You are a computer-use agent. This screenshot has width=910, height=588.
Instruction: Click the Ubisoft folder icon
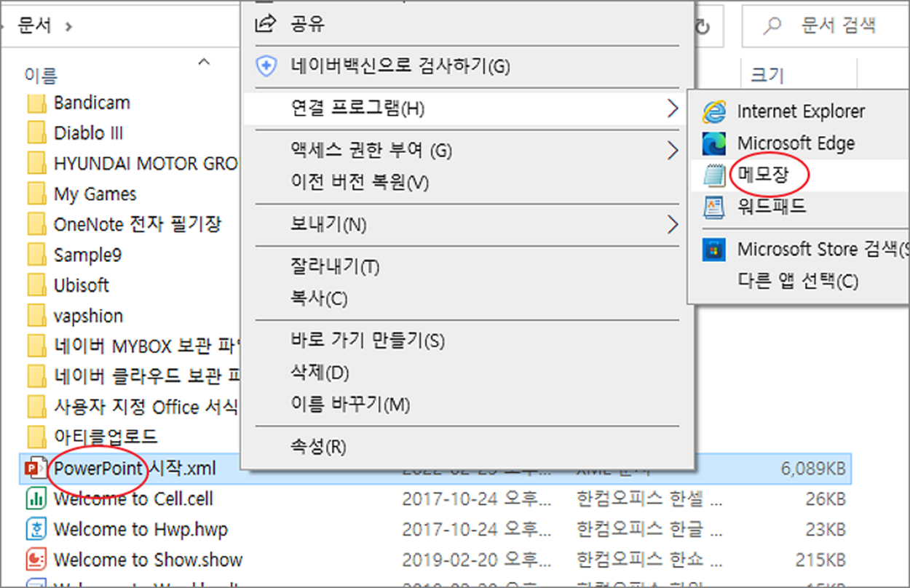coord(36,286)
